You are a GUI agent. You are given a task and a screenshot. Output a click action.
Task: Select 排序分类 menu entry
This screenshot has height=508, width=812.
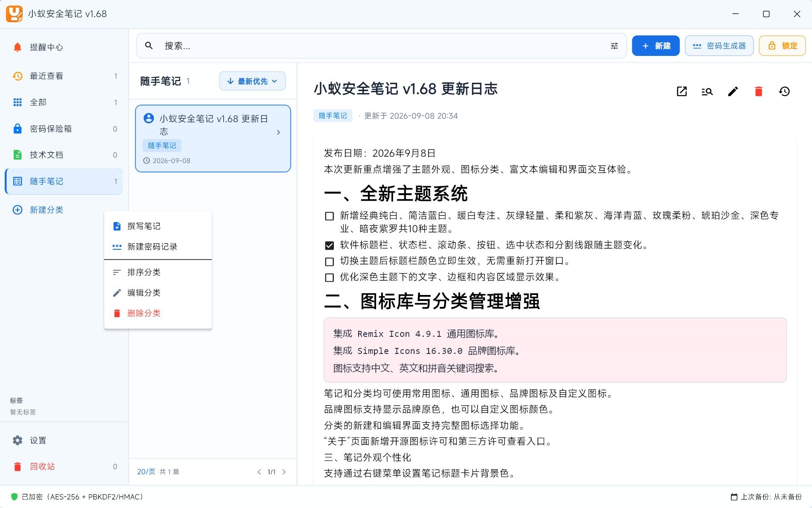(x=158, y=272)
